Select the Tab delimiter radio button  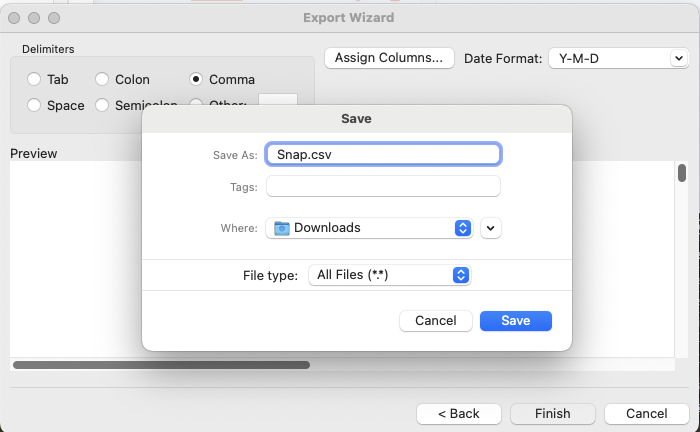[x=34, y=79]
